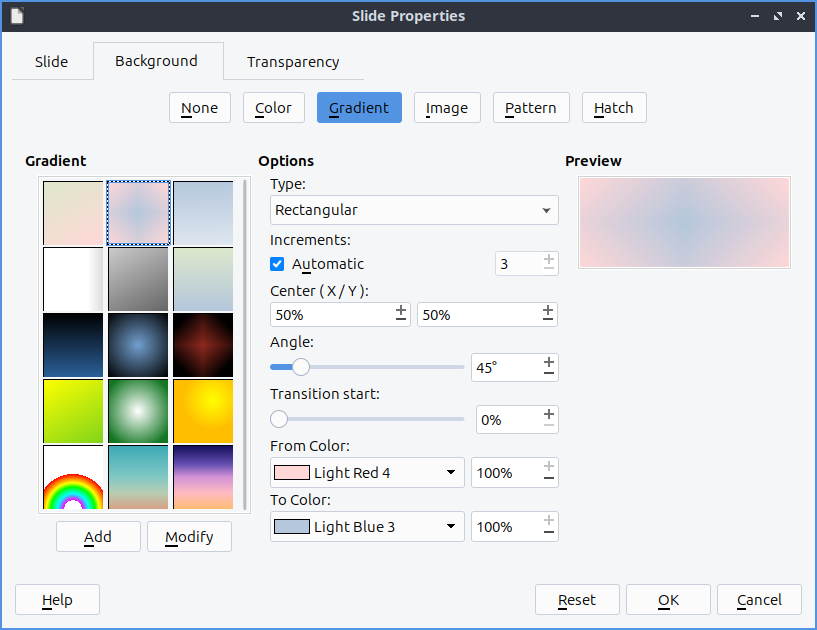The width and height of the screenshot is (817, 630).
Task: Pick the gray diagonal gradient swatch
Action: (x=138, y=279)
